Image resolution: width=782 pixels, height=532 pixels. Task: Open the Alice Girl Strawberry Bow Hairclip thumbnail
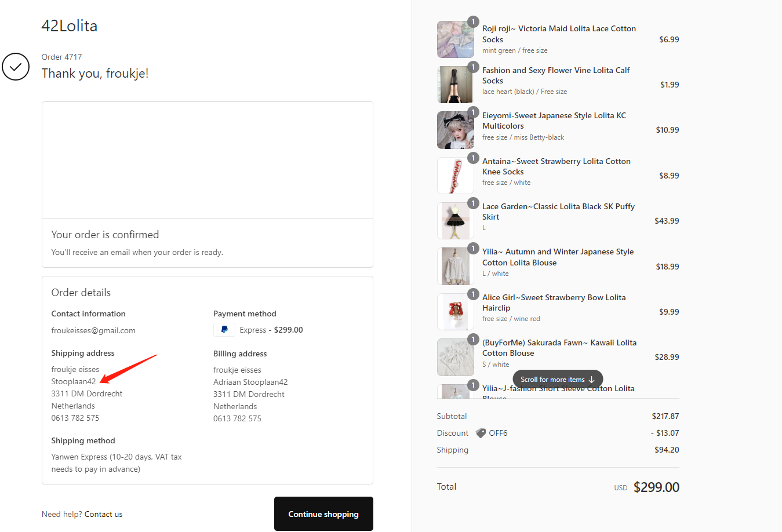point(456,312)
